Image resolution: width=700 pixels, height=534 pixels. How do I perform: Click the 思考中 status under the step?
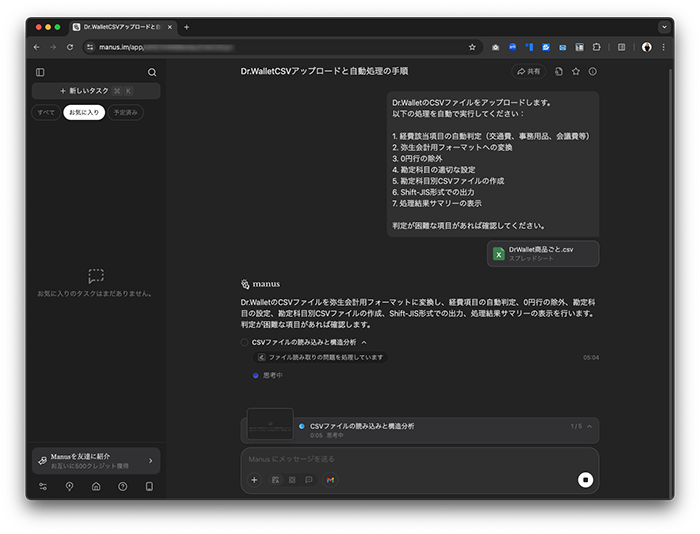pos(272,375)
